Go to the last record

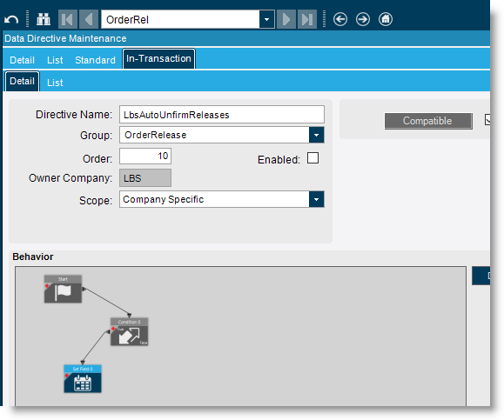coord(307,19)
